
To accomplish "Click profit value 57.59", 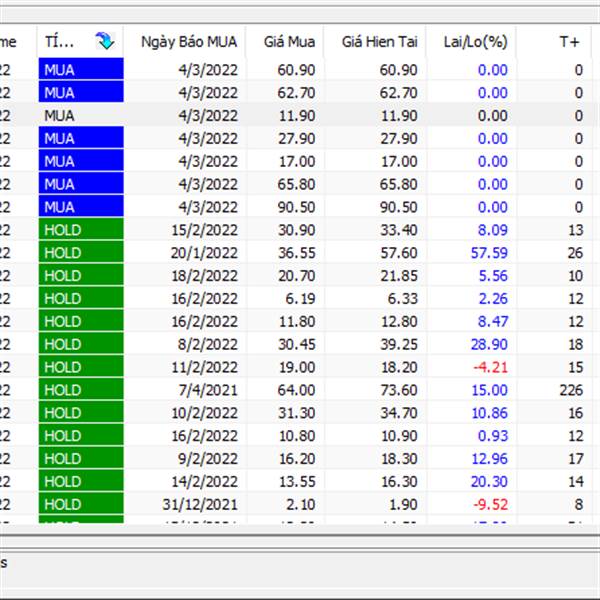I will point(489,253).
